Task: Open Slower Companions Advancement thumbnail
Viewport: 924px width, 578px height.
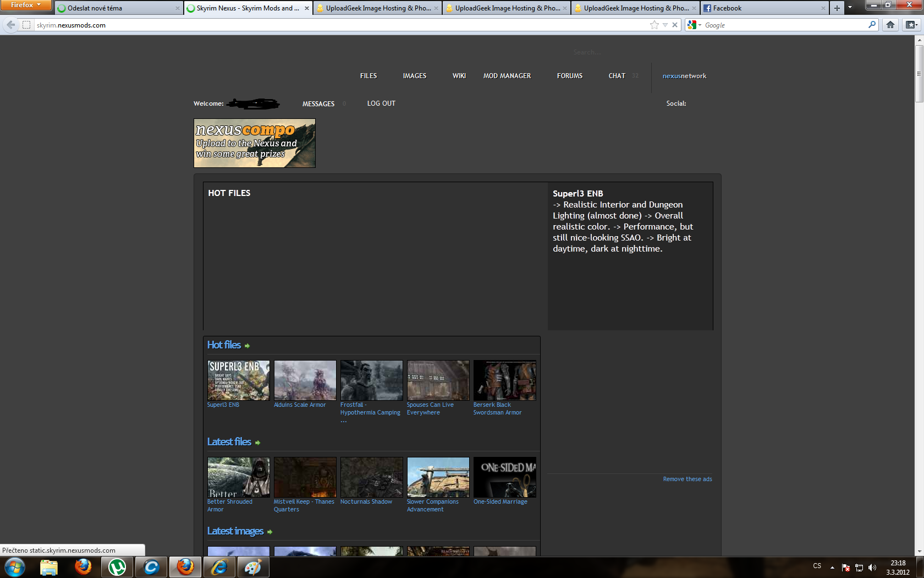Action: click(438, 477)
